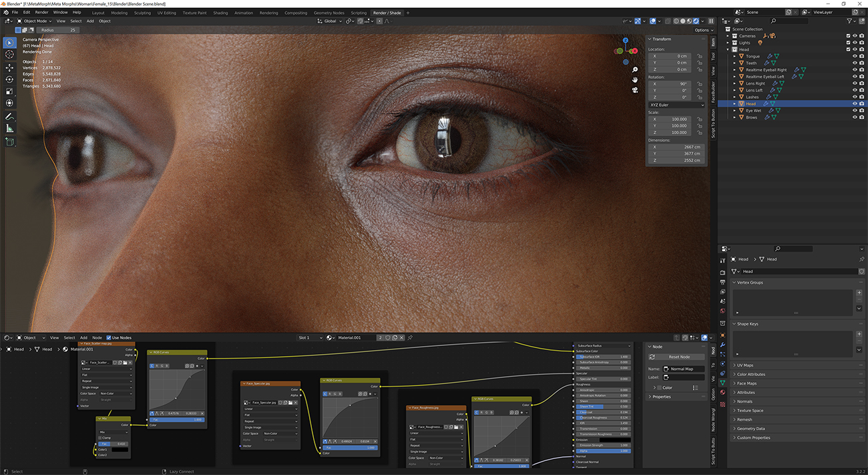
Task: Click the zoom magnifier icon in viewport
Action: coord(635,69)
